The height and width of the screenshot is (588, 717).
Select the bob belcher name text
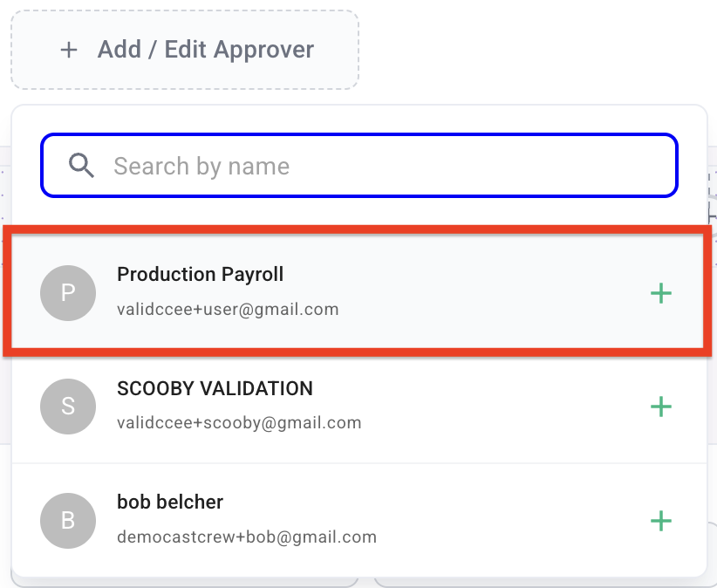pyautogui.click(x=170, y=502)
